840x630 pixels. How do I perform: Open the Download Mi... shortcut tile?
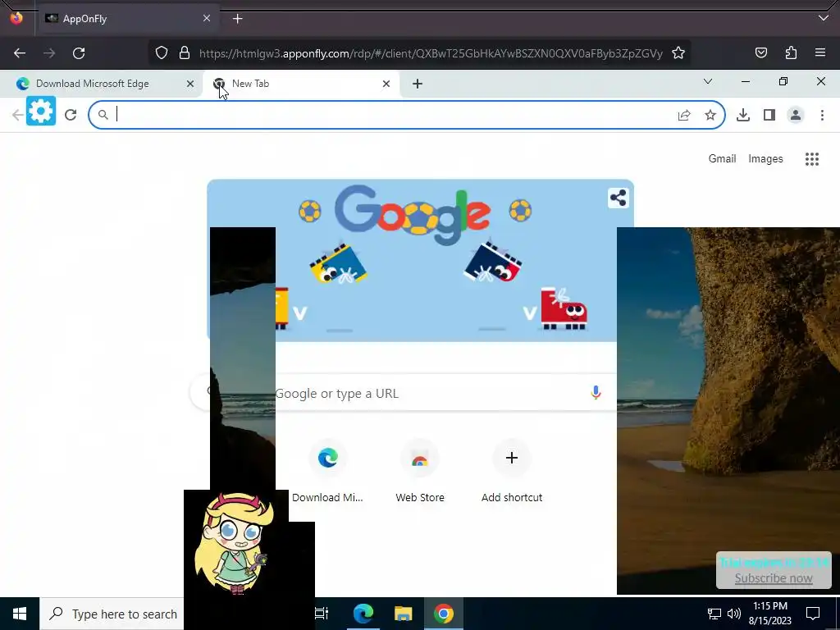[327, 471]
